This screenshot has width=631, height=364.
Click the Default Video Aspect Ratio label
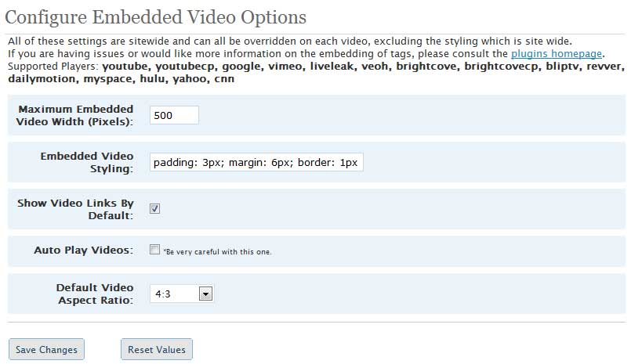pyautogui.click(x=95, y=294)
